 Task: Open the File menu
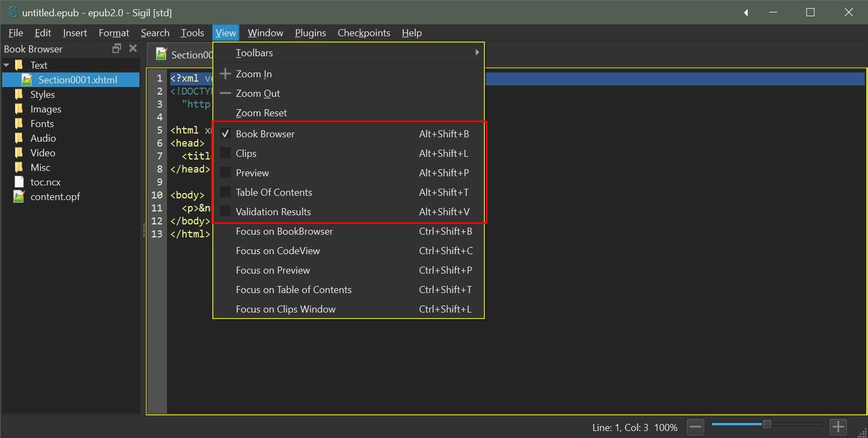[16, 33]
